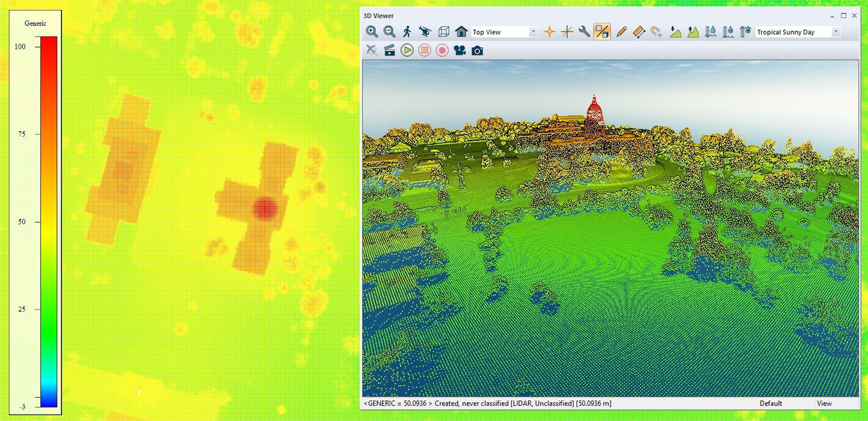Open settings with the wrench icon

(x=584, y=32)
